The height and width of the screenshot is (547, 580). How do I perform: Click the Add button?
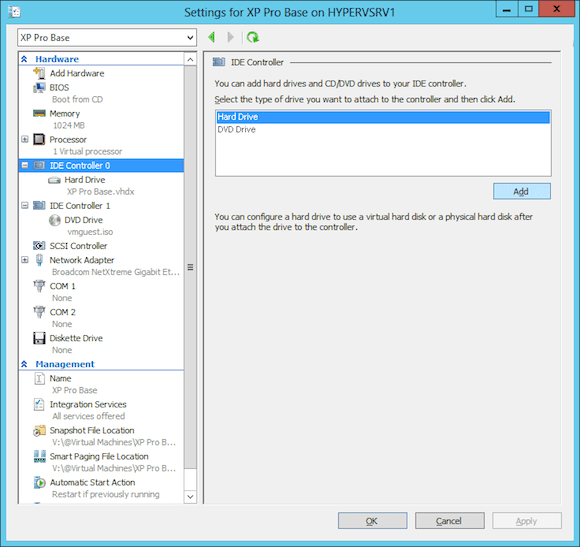(522, 191)
